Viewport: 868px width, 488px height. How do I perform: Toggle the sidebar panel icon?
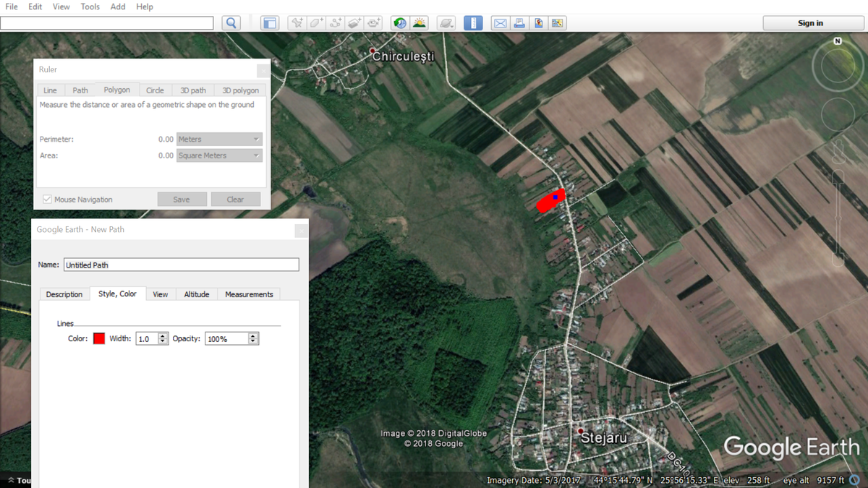click(270, 23)
